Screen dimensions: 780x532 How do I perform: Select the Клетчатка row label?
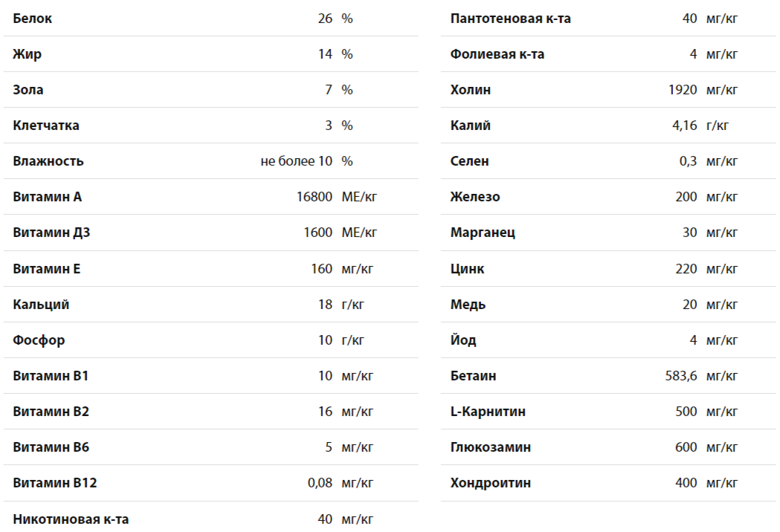(46, 126)
